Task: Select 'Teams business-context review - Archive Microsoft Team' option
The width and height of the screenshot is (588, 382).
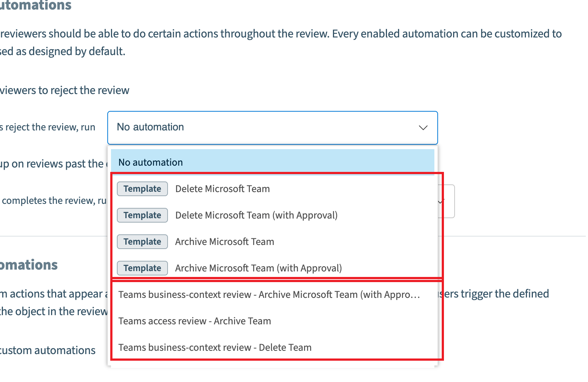Action: coord(272,295)
